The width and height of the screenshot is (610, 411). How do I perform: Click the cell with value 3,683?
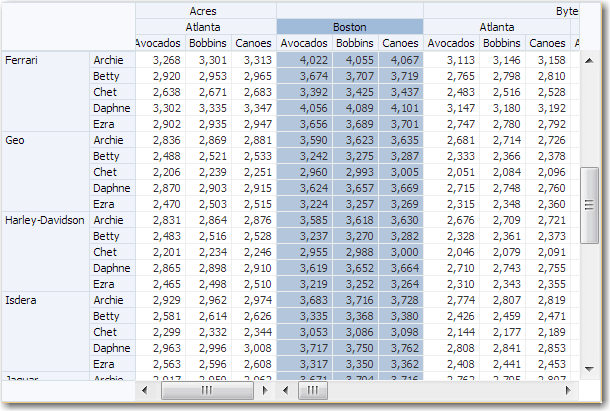304,300
